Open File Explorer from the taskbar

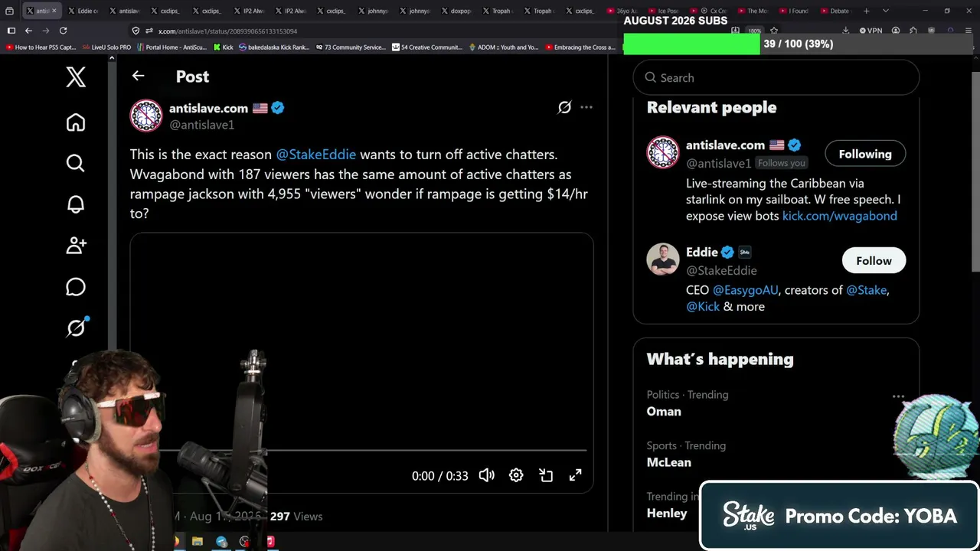click(x=198, y=541)
